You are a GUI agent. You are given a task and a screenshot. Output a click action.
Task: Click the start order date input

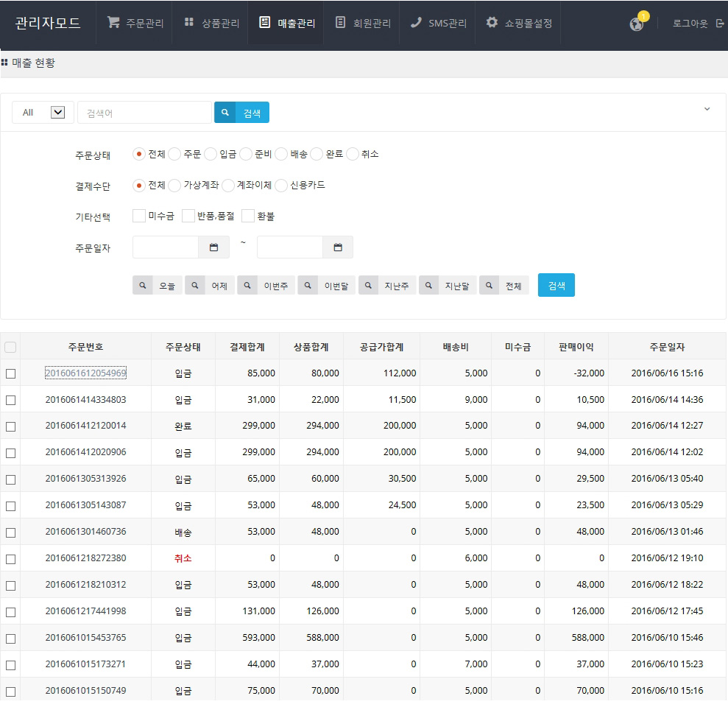166,247
